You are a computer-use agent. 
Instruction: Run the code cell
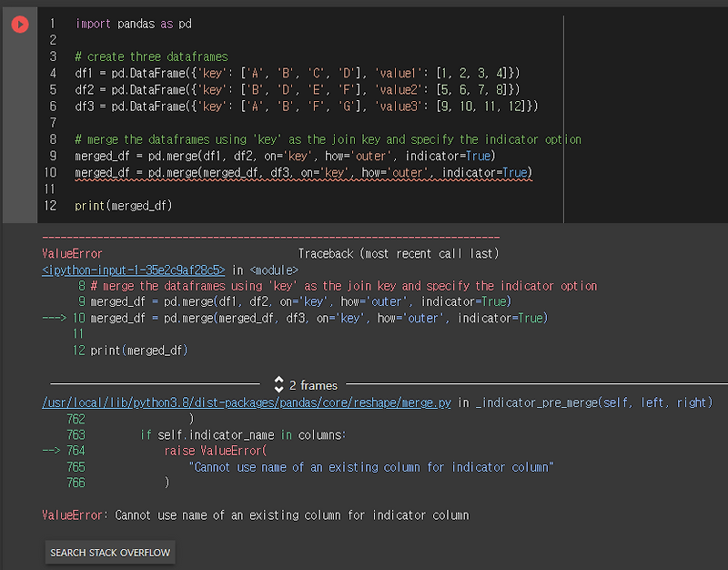click(20, 25)
